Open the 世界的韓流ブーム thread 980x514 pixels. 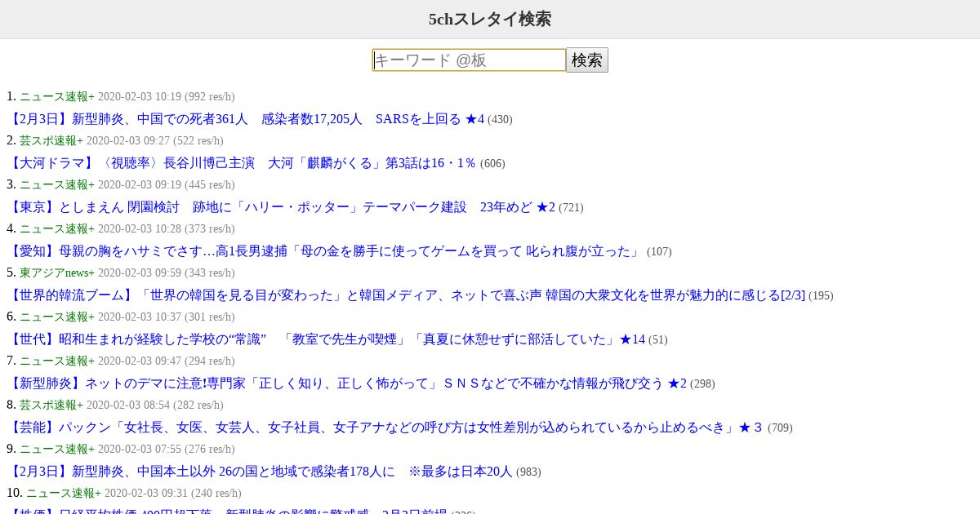[x=405, y=295]
